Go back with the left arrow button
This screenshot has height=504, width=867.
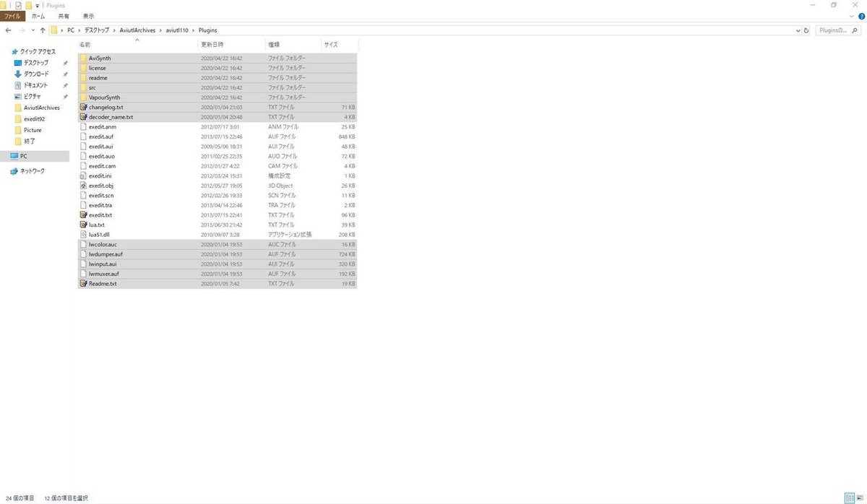[x=8, y=30]
